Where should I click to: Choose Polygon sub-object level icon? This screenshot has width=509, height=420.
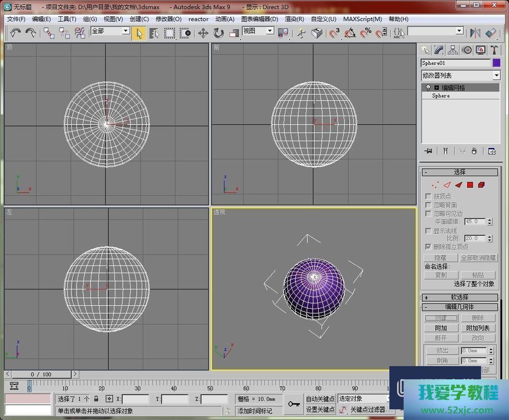(x=470, y=185)
